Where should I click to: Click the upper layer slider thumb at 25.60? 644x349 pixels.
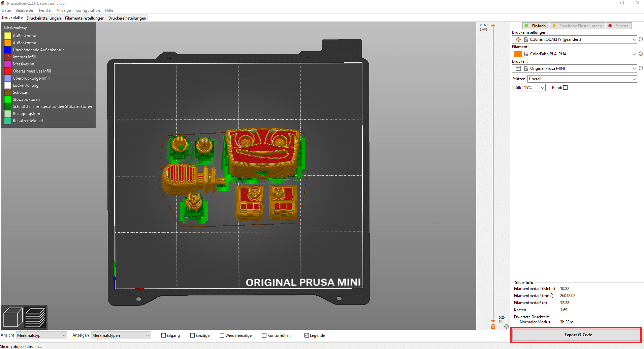(493, 26)
